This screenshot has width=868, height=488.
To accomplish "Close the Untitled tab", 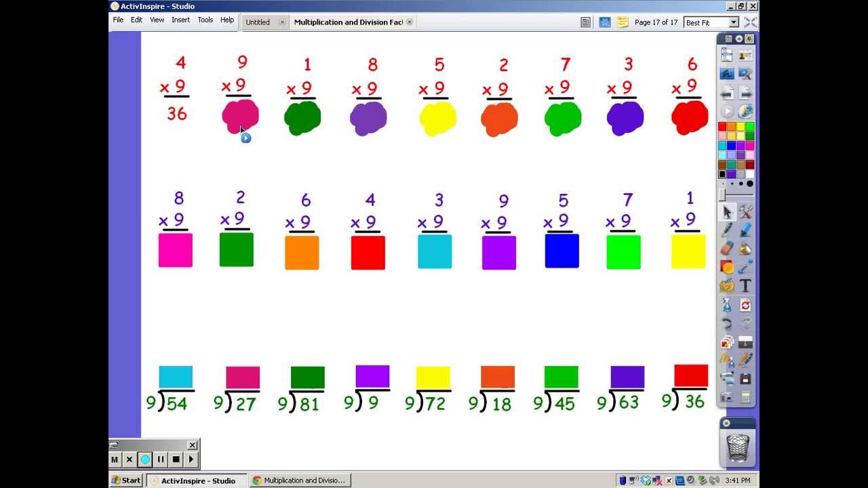I will point(282,22).
